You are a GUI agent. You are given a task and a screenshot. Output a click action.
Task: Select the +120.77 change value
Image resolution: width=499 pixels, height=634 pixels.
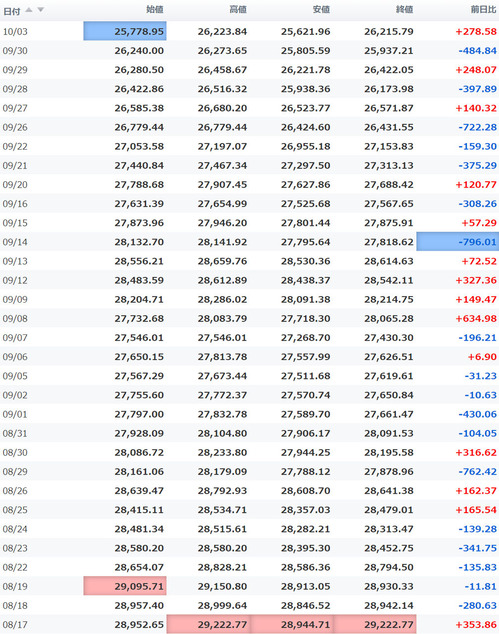pos(476,184)
